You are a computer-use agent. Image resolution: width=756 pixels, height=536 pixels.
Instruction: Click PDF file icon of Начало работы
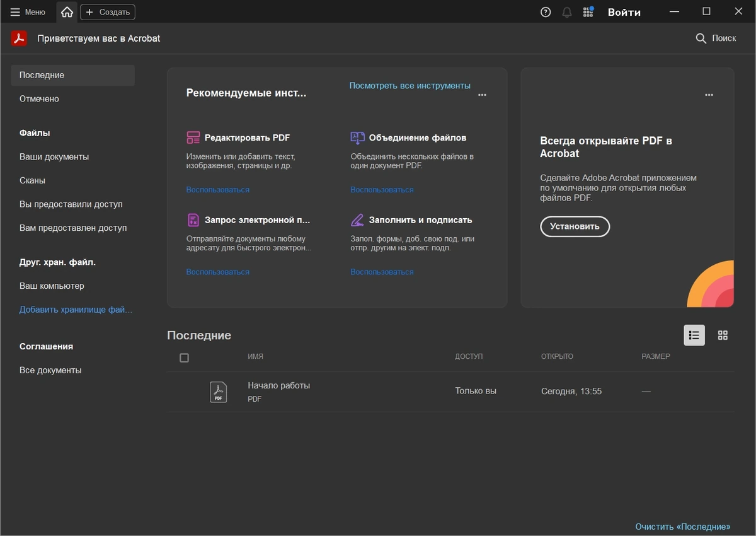tap(218, 392)
